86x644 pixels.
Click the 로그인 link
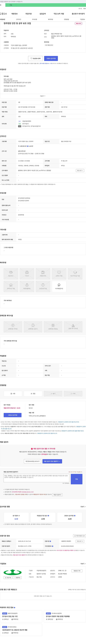tap(80, 8)
